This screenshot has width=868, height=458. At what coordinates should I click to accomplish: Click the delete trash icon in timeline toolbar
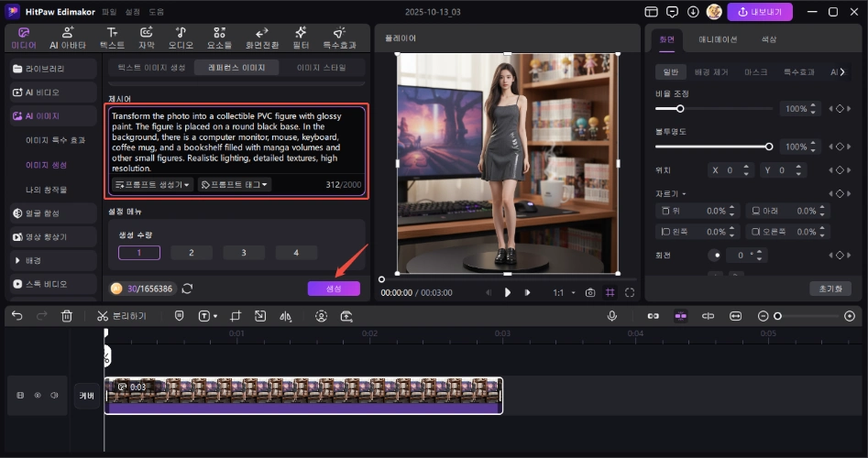(x=67, y=316)
